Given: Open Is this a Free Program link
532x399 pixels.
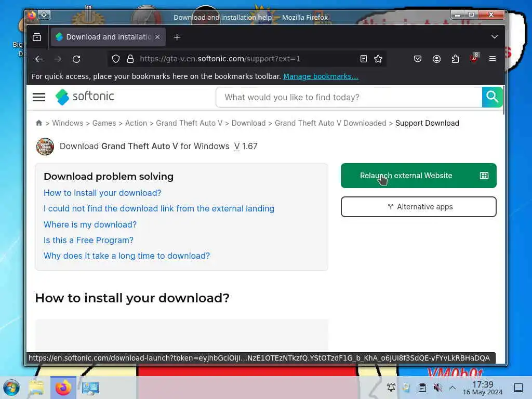Looking at the screenshot, I should point(88,240).
